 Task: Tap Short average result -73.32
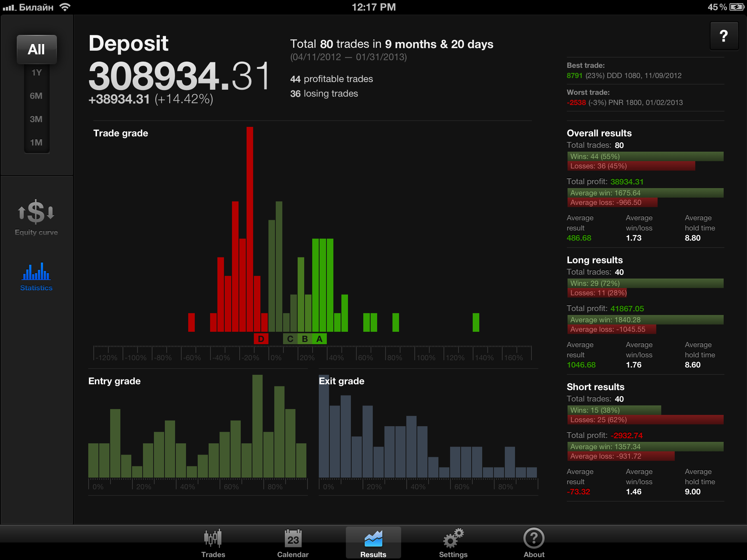point(578,491)
